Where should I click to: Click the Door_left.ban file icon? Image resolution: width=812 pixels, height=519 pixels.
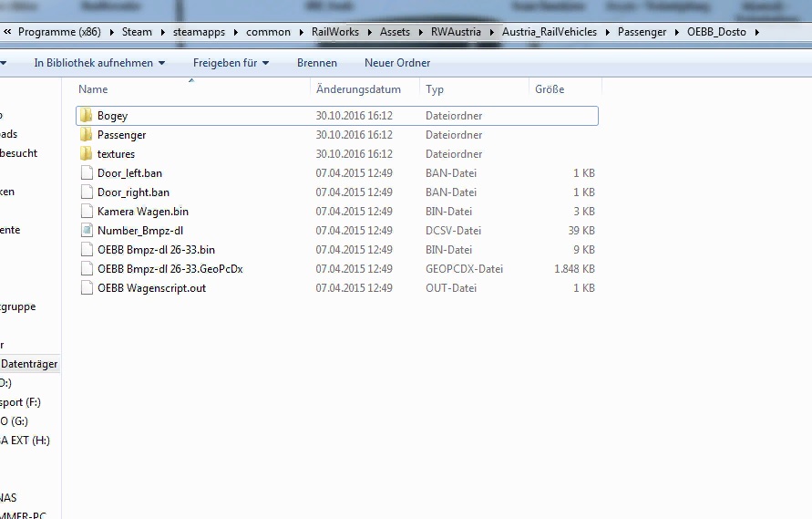[87, 172]
